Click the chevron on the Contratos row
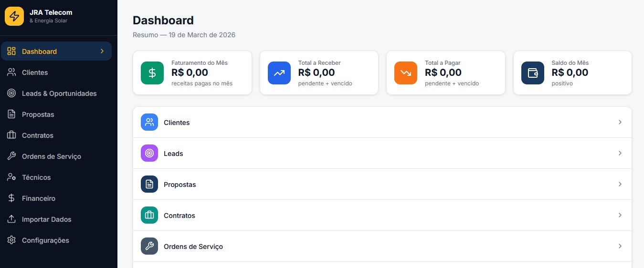The image size is (644, 268). click(620, 215)
